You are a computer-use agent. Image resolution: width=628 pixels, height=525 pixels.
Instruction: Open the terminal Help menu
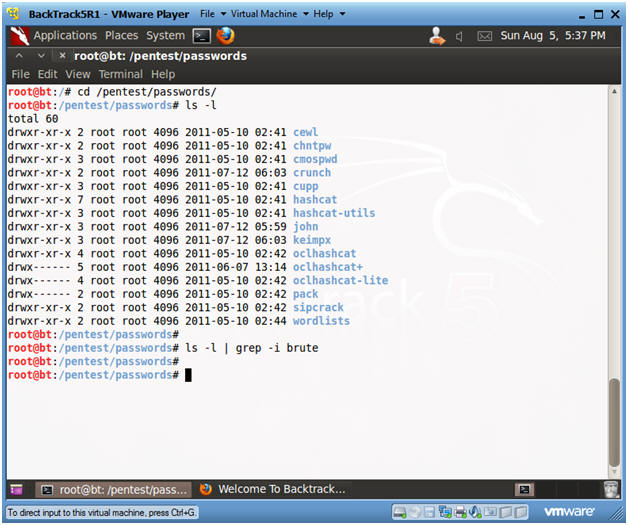point(163,74)
